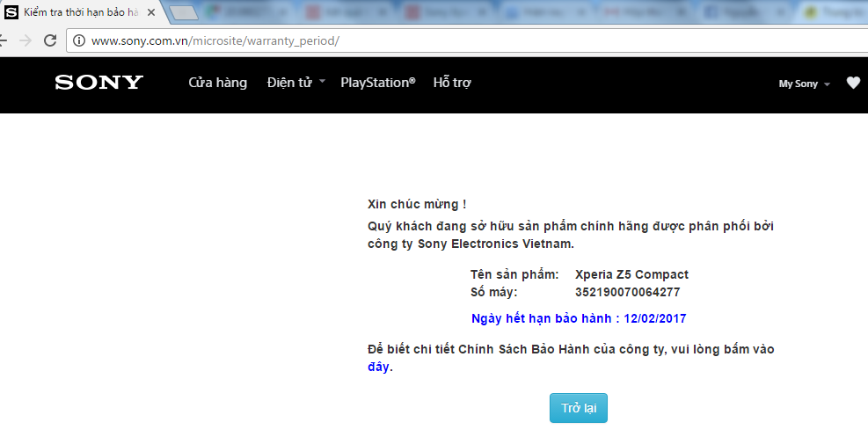This screenshot has height=437, width=868.
Task: Open the Hỗ trợ menu
Action: (x=452, y=83)
